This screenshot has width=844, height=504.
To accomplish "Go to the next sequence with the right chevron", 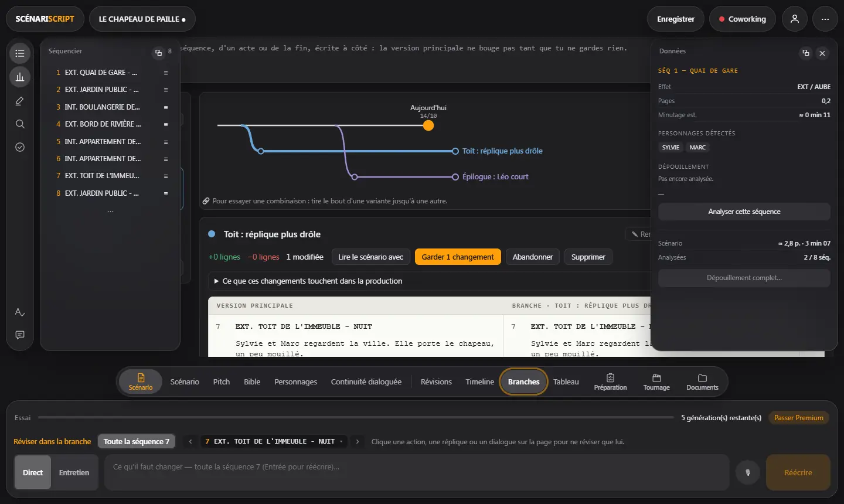I will (x=358, y=441).
